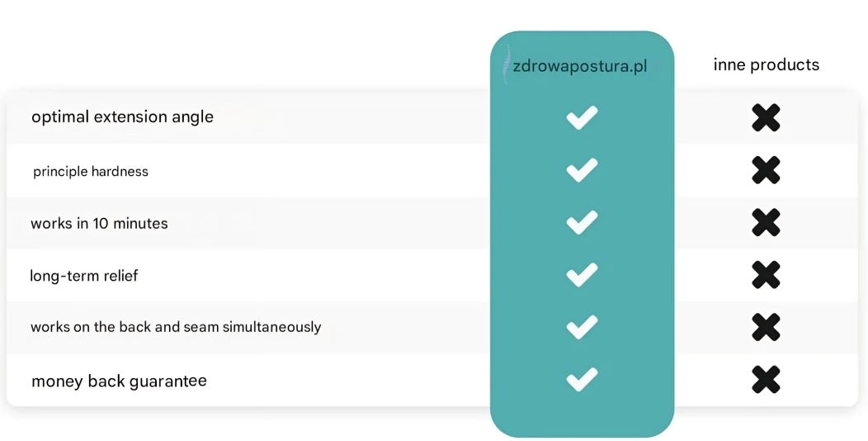868x441 pixels.
Task: Click the checkmark for money back guarantee
Action: click(582, 380)
